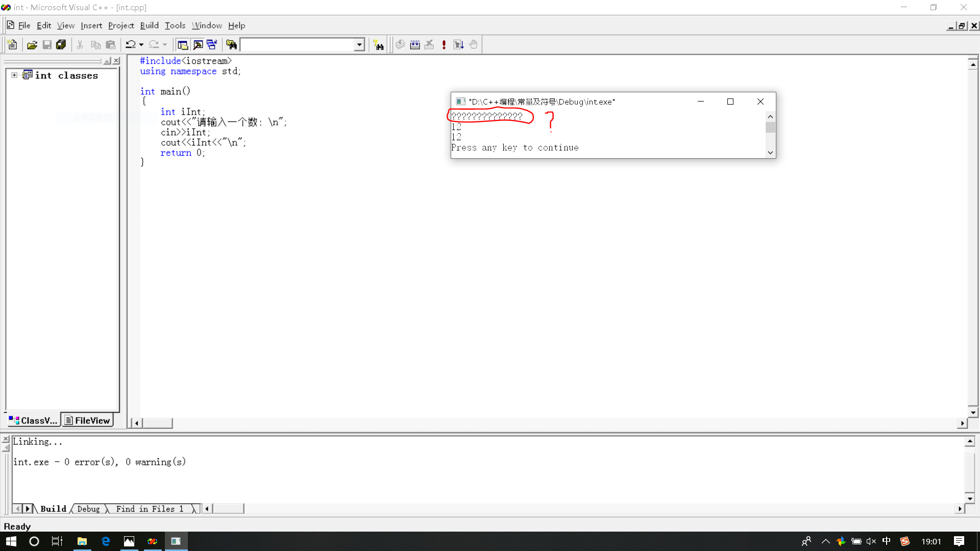Open Task View on the taskbar
The image size is (980, 551).
point(57,541)
